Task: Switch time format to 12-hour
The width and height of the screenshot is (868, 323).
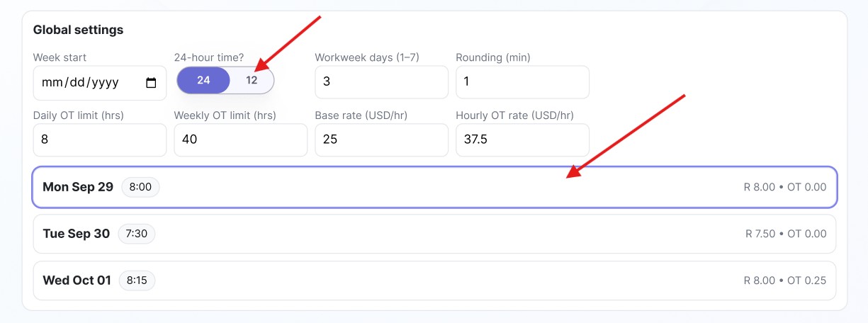Action: click(252, 80)
